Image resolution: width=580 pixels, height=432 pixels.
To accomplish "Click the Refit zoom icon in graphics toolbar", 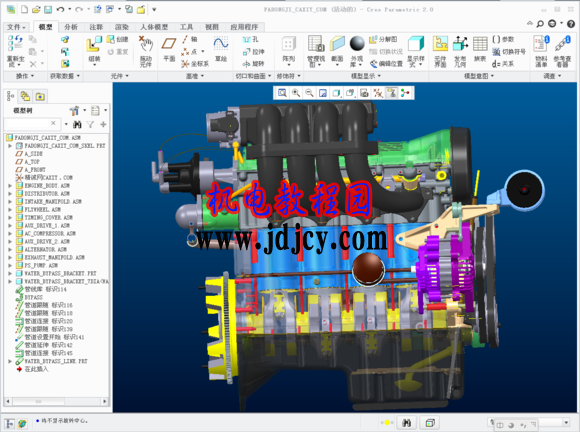I will click(x=282, y=93).
